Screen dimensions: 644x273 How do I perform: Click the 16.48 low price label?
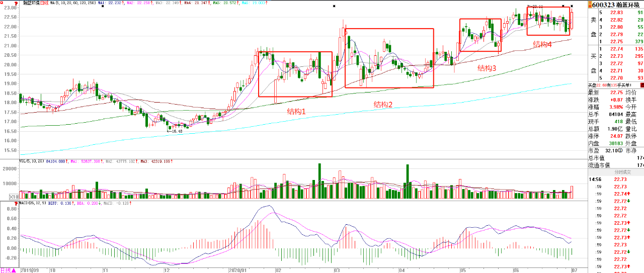(x=177, y=131)
